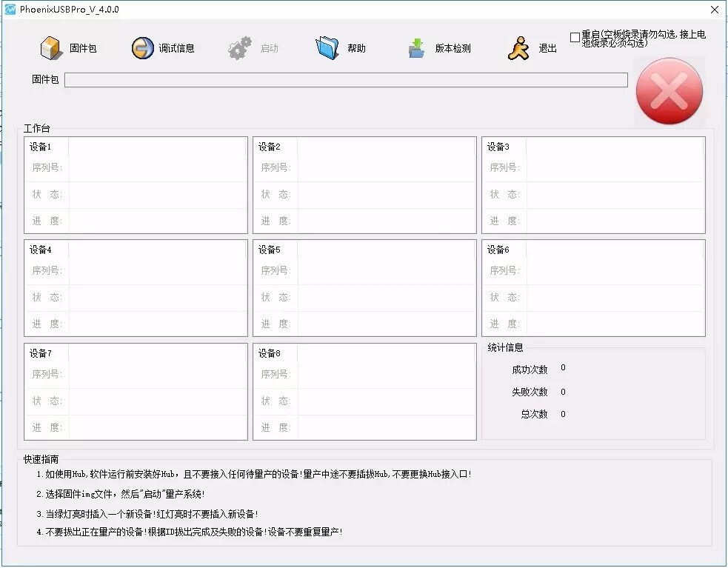Click the 版本检测 toolbar text label
Viewport: 728px width, 568px height.
tap(453, 49)
